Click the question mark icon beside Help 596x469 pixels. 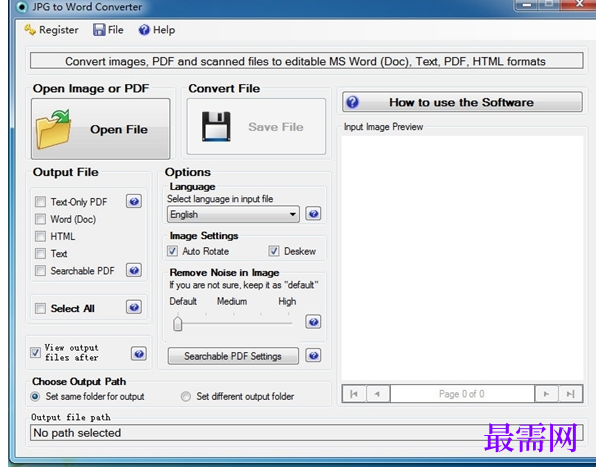tap(144, 30)
